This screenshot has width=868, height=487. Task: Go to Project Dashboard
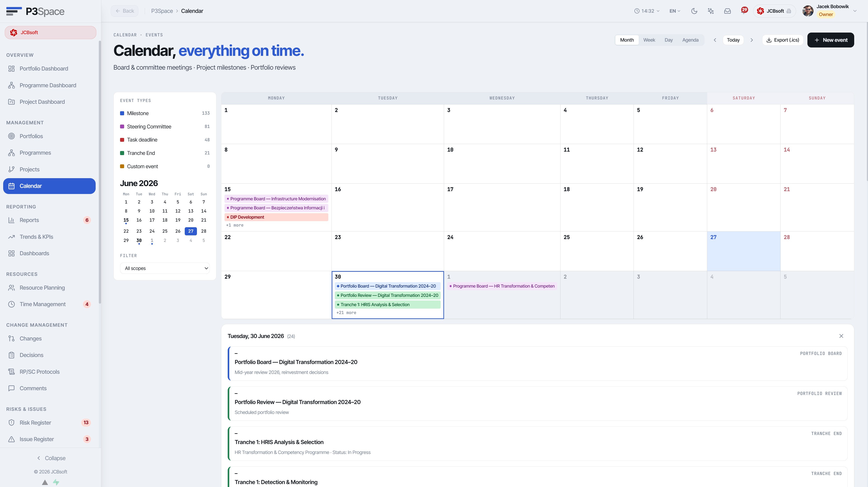click(49, 102)
